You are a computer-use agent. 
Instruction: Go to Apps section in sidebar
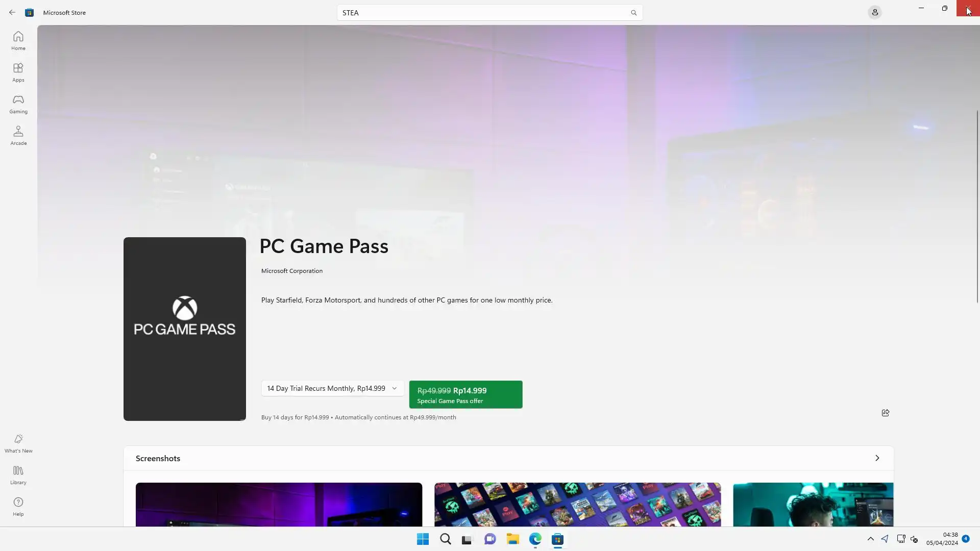(18, 72)
